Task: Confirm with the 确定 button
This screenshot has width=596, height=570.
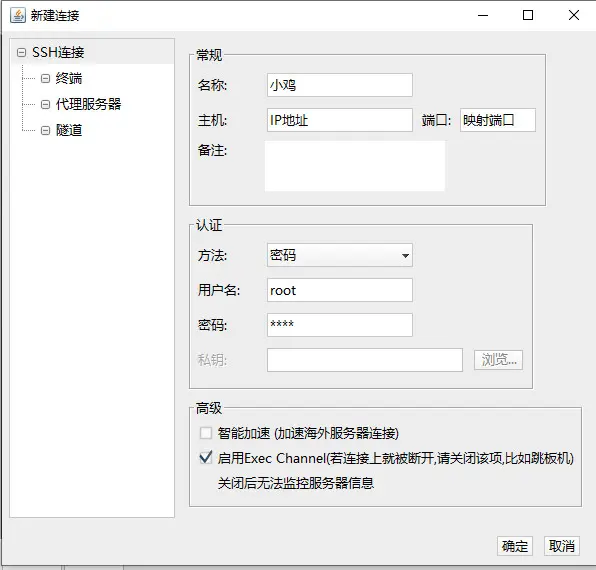Action: (515, 546)
